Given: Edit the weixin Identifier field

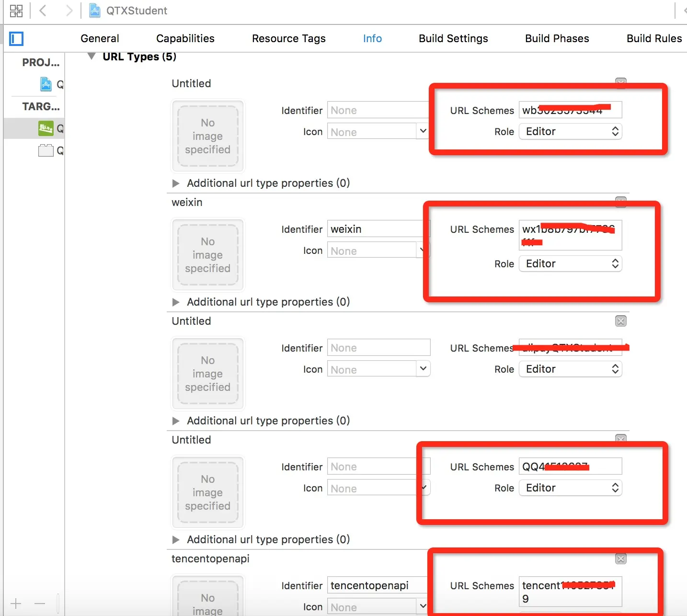Looking at the screenshot, I should click(378, 229).
